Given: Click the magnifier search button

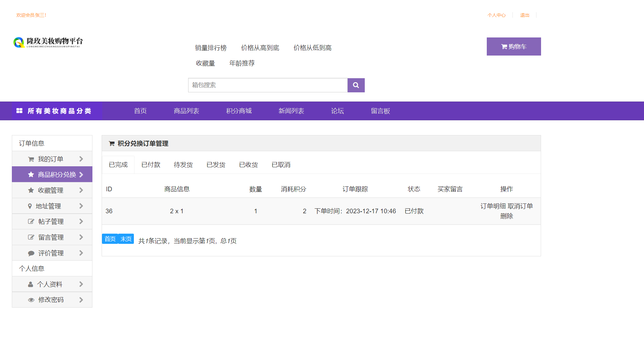Looking at the screenshot, I should pos(356,85).
